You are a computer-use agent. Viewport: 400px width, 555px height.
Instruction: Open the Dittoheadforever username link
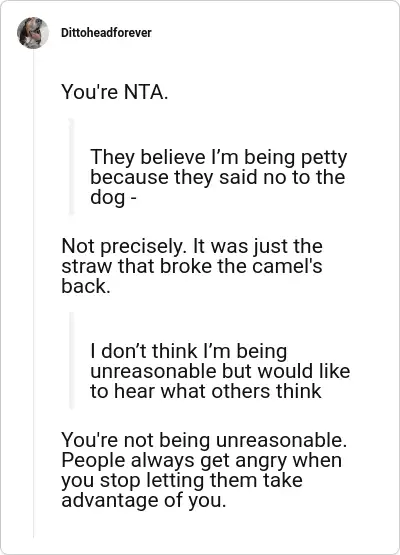pos(106,33)
